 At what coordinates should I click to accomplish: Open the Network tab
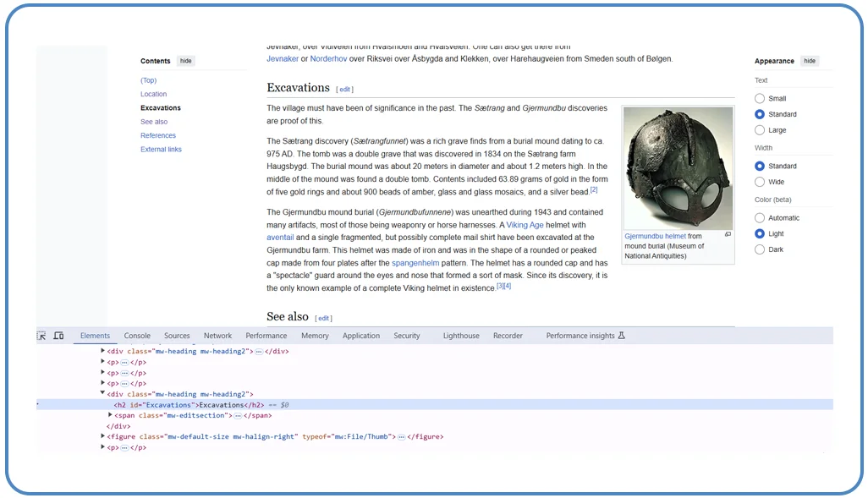217,336
